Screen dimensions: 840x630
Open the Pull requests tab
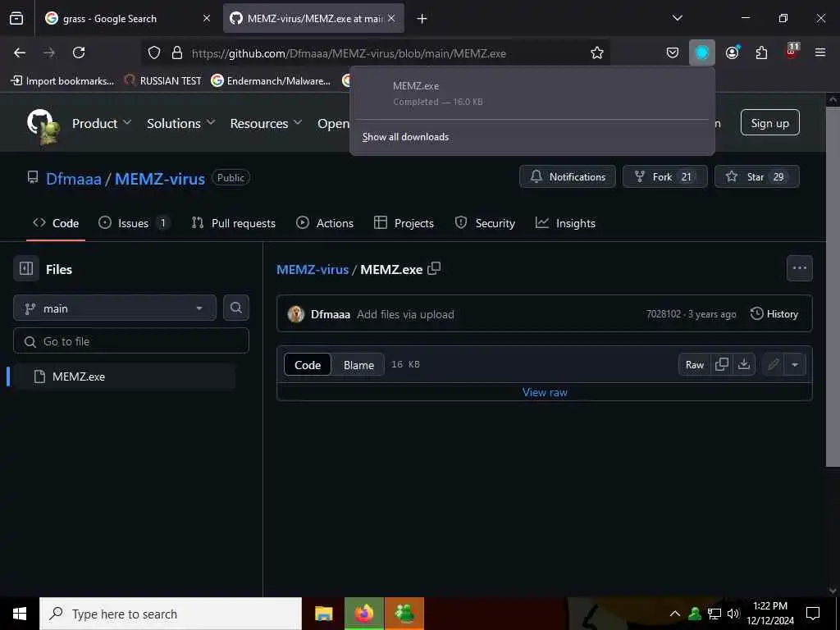(234, 223)
